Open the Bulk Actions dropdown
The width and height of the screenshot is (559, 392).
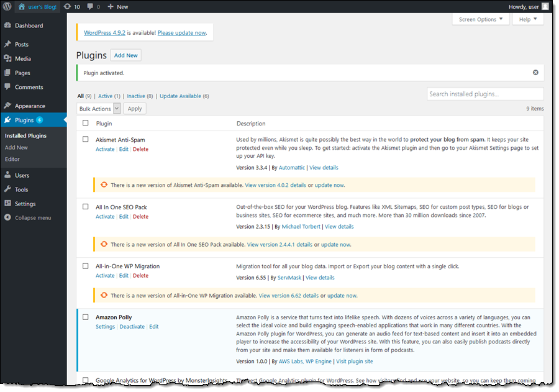coord(99,109)
